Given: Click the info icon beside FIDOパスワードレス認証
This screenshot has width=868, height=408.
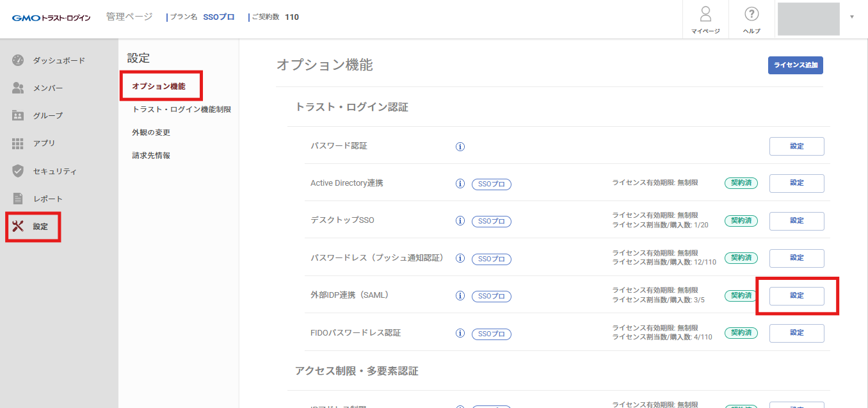Looking at the screenshot, I should [x=460, y=334].
